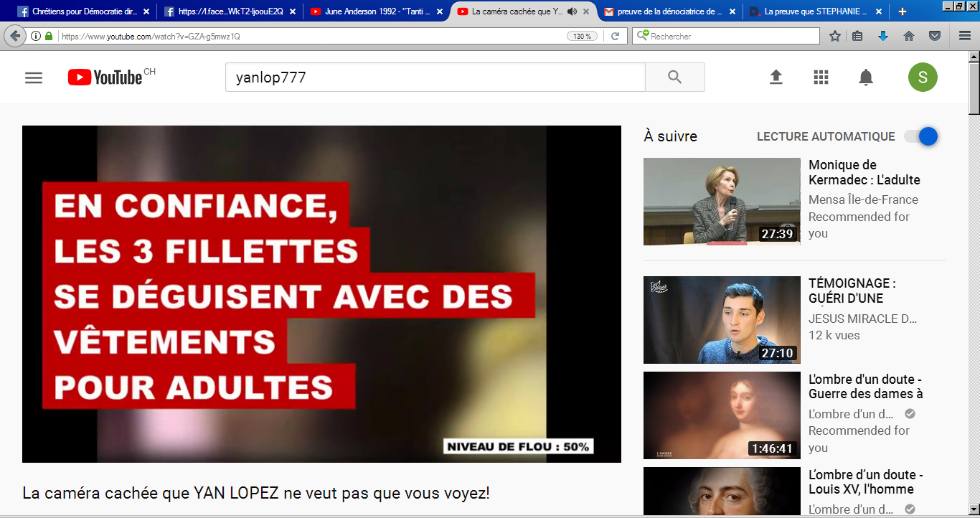This screenshot has height=518, width=980.
Task: Reload the page with refresh icon
Action: [615, 36]
